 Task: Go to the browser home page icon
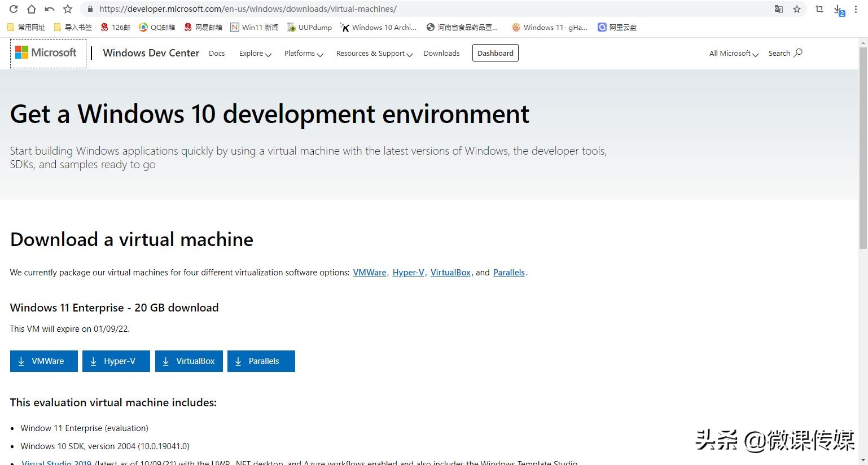pyautogui.click(x=32, y=9)
